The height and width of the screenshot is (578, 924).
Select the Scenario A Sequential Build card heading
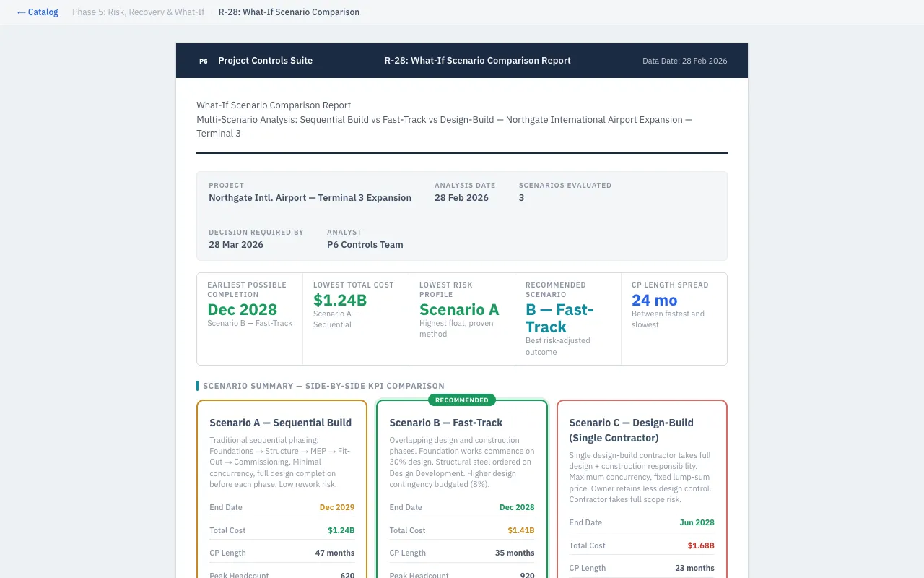coord(281,423)
